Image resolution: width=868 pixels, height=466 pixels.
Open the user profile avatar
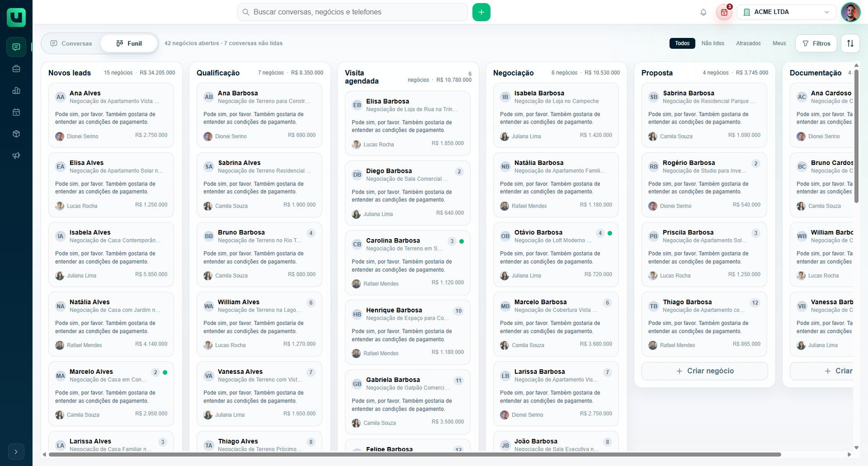click(x=851, y=12)
